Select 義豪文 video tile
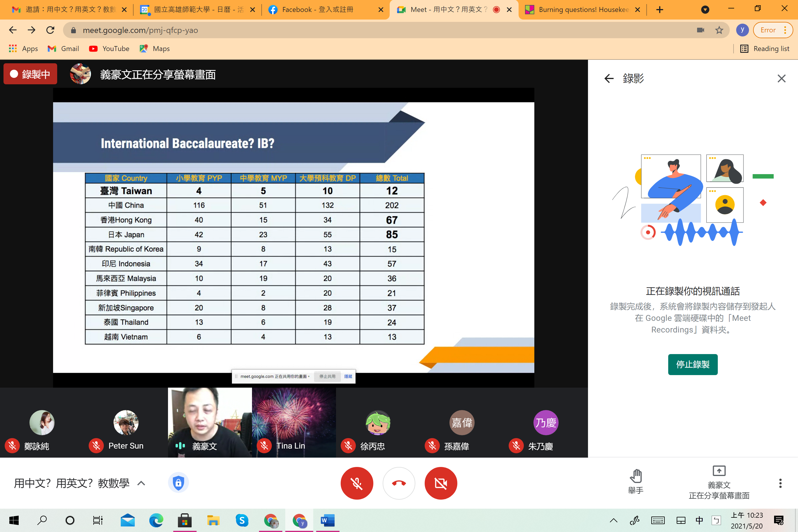The width and height of the screenshot is (798, 532). [210, 423]
